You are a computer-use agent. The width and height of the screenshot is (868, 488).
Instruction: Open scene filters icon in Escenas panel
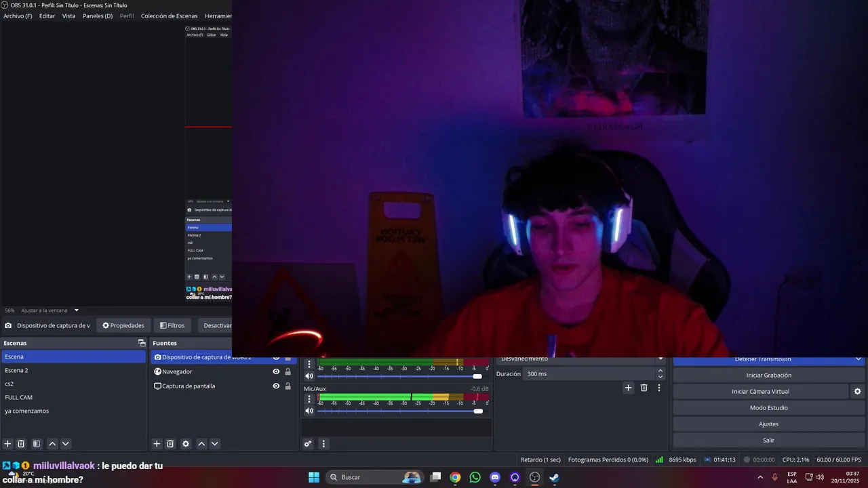[37, 444]
